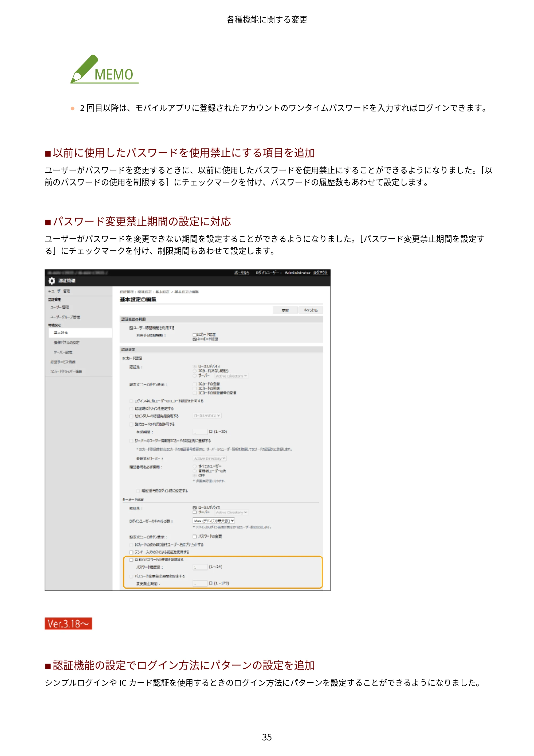Image resolution: width=534 pixels, height=756 pixels.
Task: Open the Max (デバイスの最大数) dropdown
Action: point(214,521)
